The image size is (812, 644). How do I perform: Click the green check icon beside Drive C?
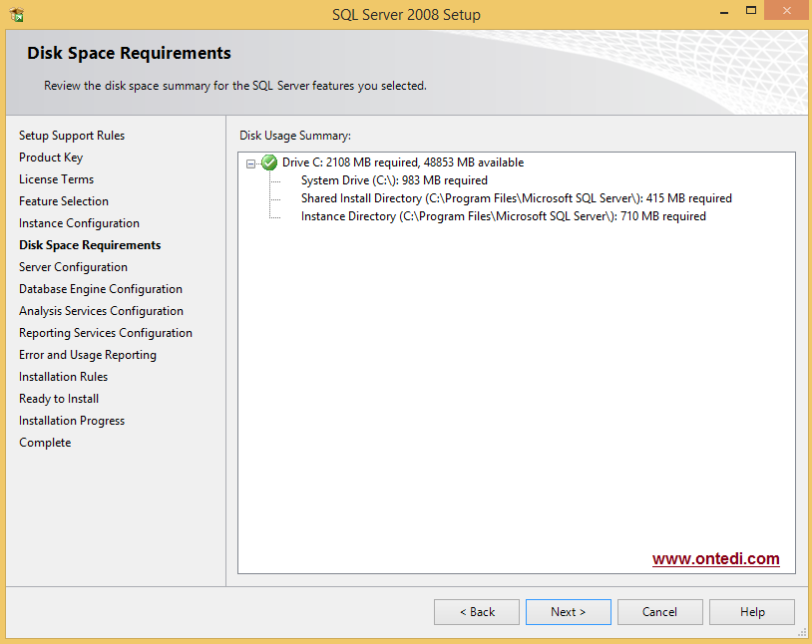[x=269, y=162]
